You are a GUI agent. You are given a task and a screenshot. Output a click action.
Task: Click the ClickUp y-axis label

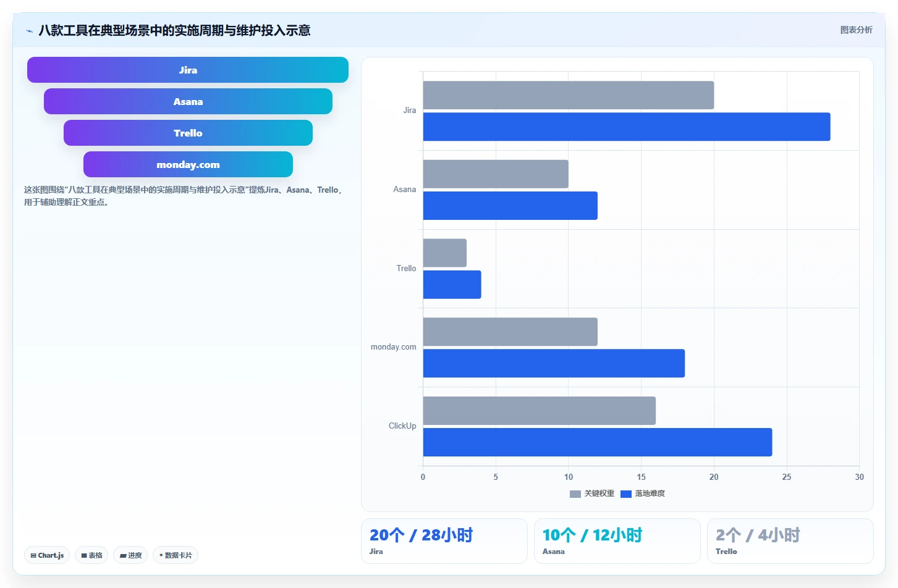tap(402, 426)
